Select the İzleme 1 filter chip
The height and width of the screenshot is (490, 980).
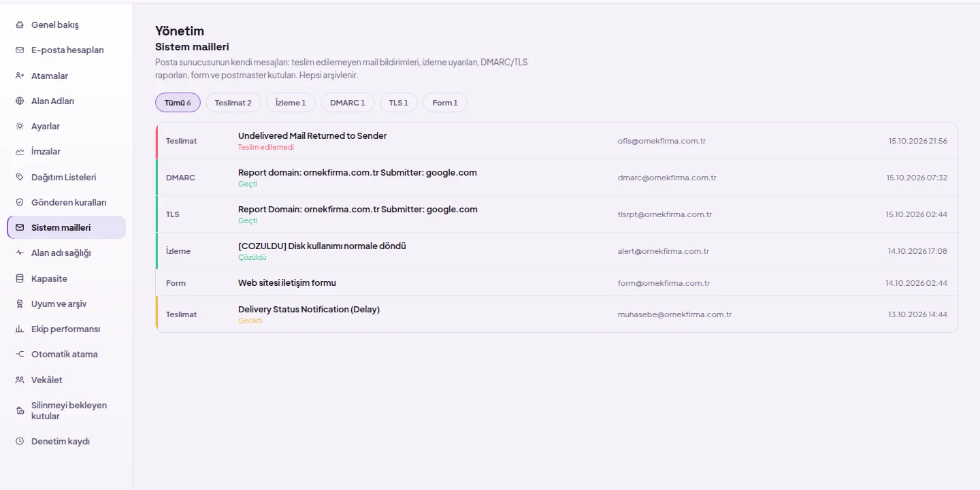[x=291, y=103]
